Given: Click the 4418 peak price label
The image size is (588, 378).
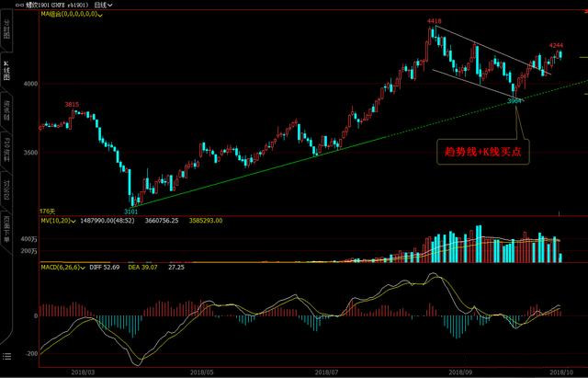Looking at the screenshot, I should pos(435,21).
